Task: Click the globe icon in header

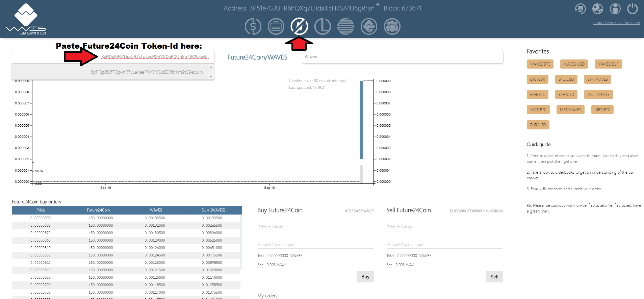Action: (597, 9)
